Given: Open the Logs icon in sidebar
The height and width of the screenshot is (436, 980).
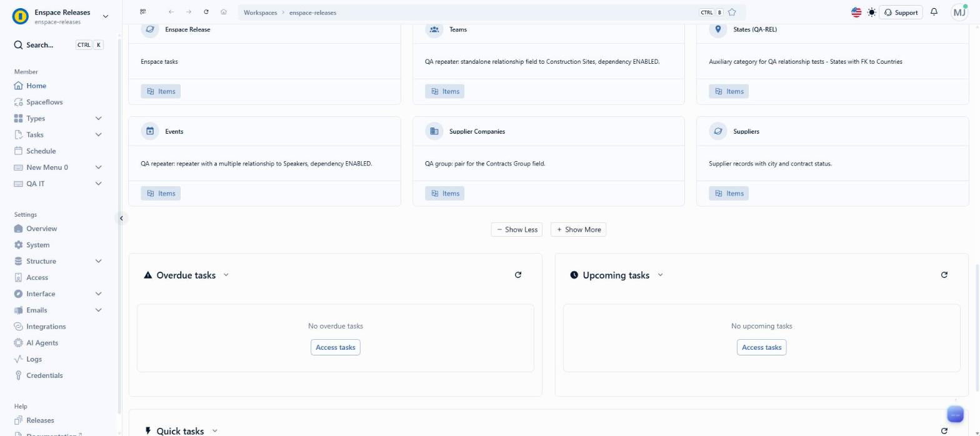Looking at the screenshot, I should click(18, 359).
